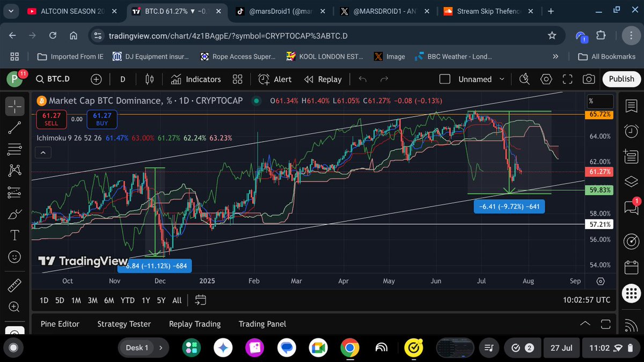The image size is (644, 362).
Task: Activate the zoom in tool
Action: pyautogui.click(x=14, y=306)
